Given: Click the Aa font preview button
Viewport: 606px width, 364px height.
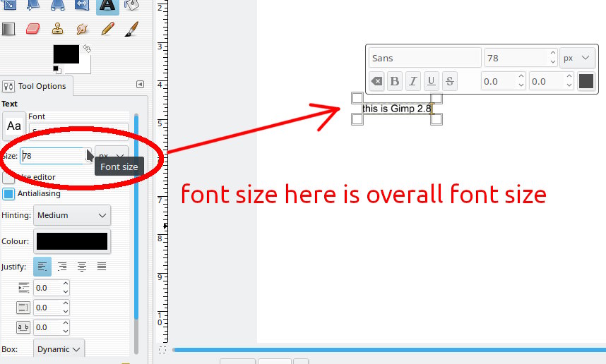Looking at the screenshot, I should 14,126.
